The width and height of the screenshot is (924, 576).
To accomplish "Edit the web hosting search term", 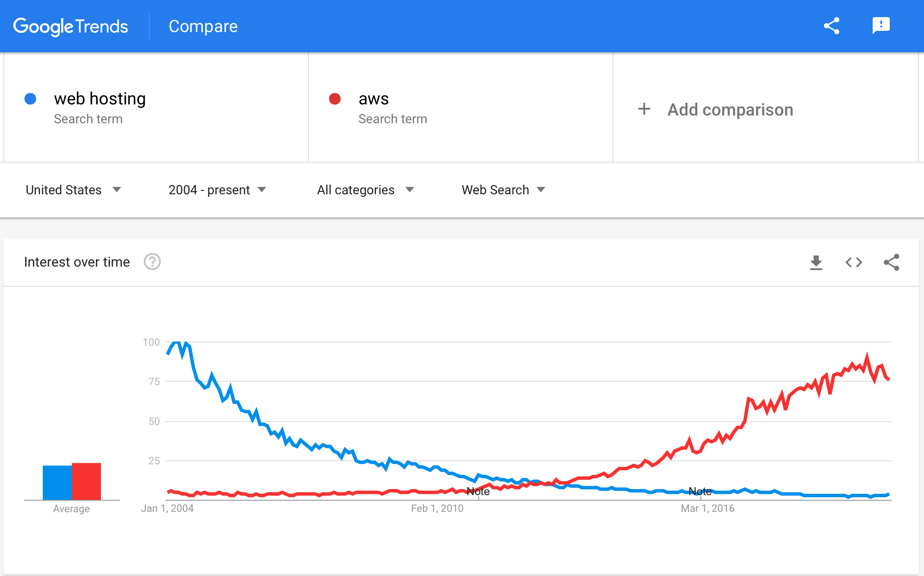I will point(100,99).
